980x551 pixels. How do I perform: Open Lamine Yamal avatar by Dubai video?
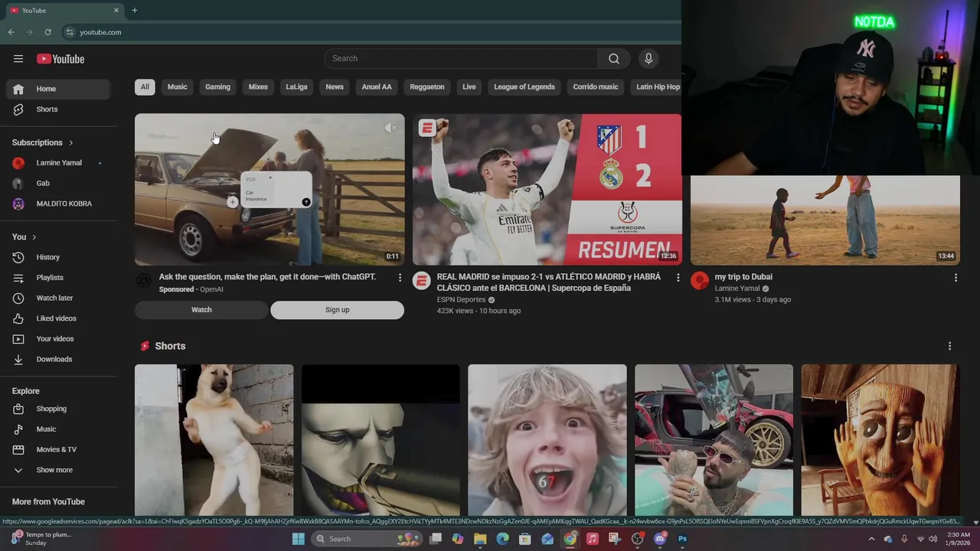(699, 281)
